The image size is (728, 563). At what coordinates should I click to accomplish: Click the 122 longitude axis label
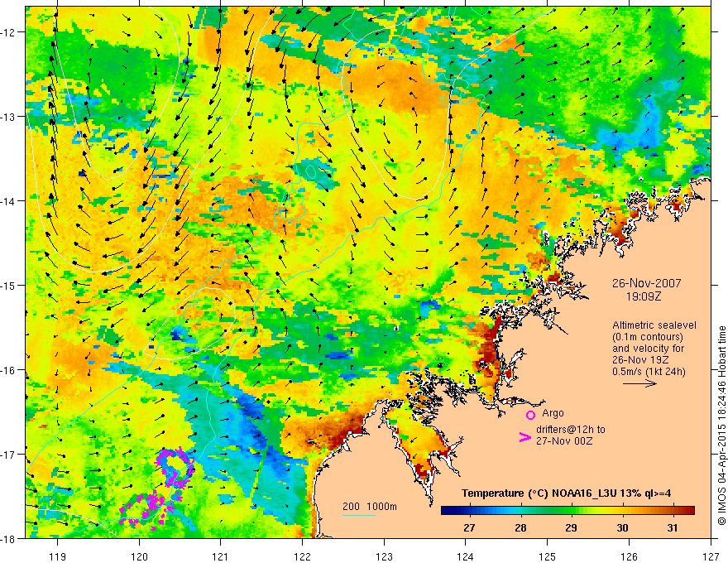302,556
